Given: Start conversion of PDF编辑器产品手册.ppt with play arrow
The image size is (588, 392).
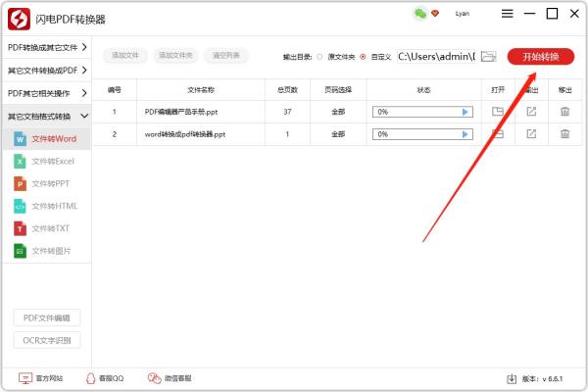Looking at the screenshot, I should pyautogui.click(x=465, y=112).
